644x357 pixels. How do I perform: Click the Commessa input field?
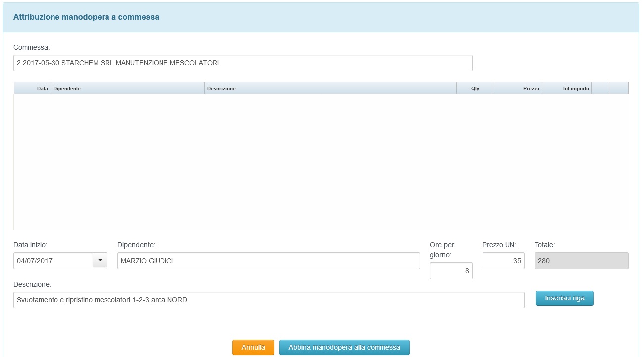pos(243,63)
